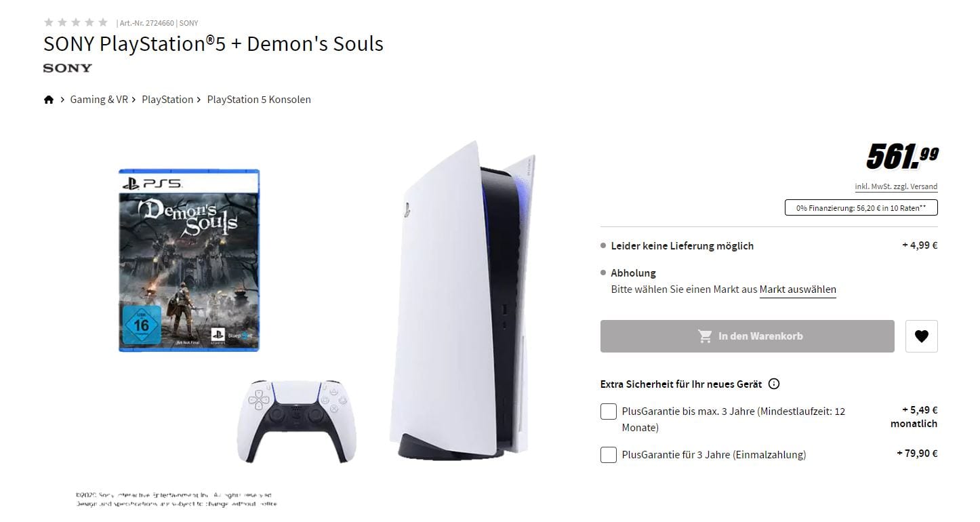The width and height of the screenshot is (980, 522).
Task: Click inkl. MwSt. zzgl. Versand link
Action: (x=896, y=186)
